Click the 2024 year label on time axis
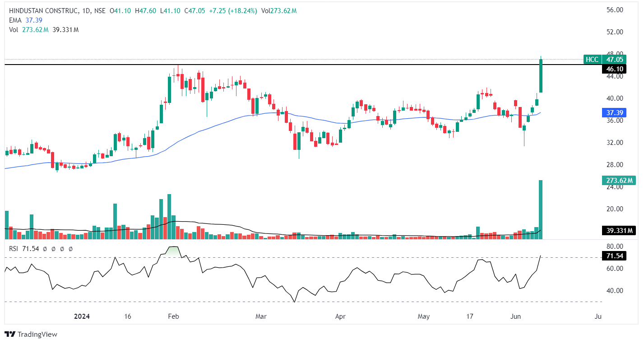The width and height of the screenshot is (644, 344). (82, 316)
